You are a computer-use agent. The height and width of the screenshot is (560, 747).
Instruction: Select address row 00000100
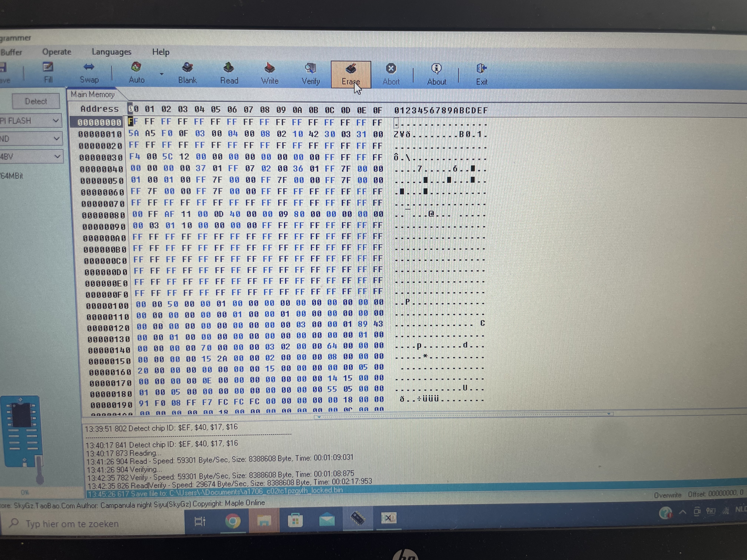coord(107,306)
